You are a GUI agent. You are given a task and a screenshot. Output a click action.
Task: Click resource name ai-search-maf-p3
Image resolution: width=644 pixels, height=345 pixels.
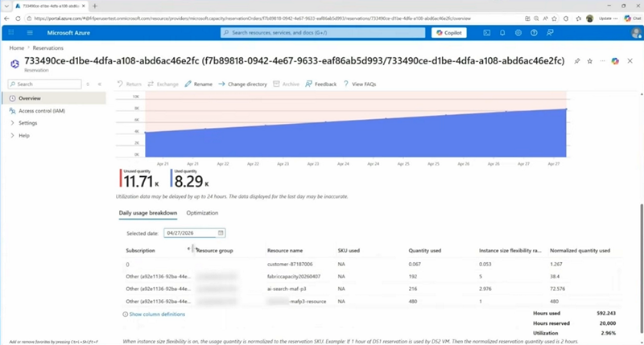pyautogui.click(x=287, y=289)
